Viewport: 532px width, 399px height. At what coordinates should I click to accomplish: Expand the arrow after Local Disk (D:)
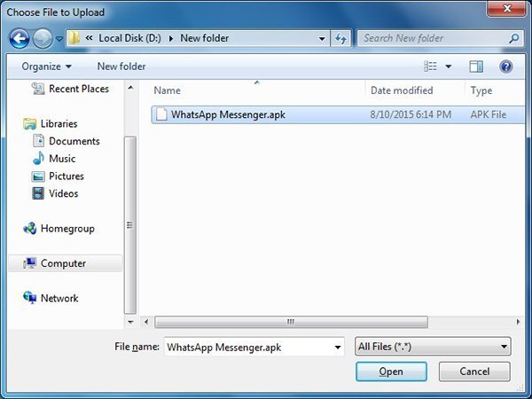(x=171, y=38)
